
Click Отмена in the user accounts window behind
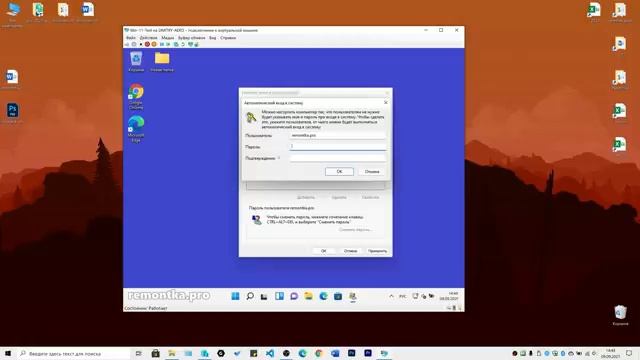coord(350,251)
